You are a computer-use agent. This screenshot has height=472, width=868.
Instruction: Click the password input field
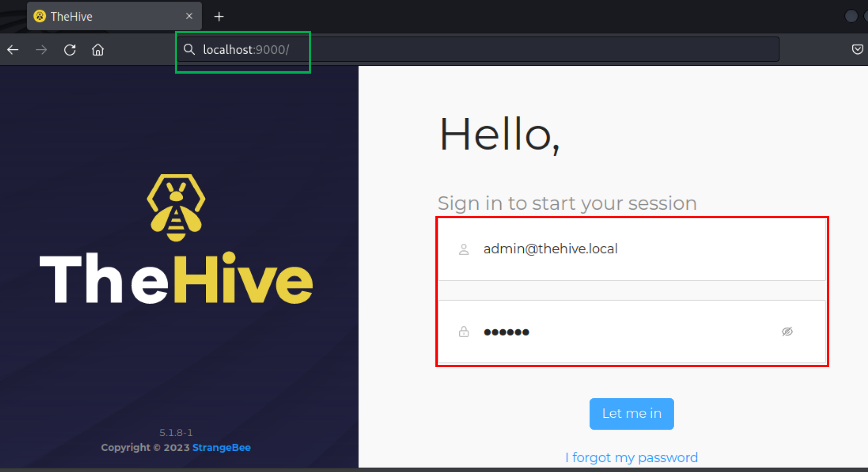click(x=632, y=332)
